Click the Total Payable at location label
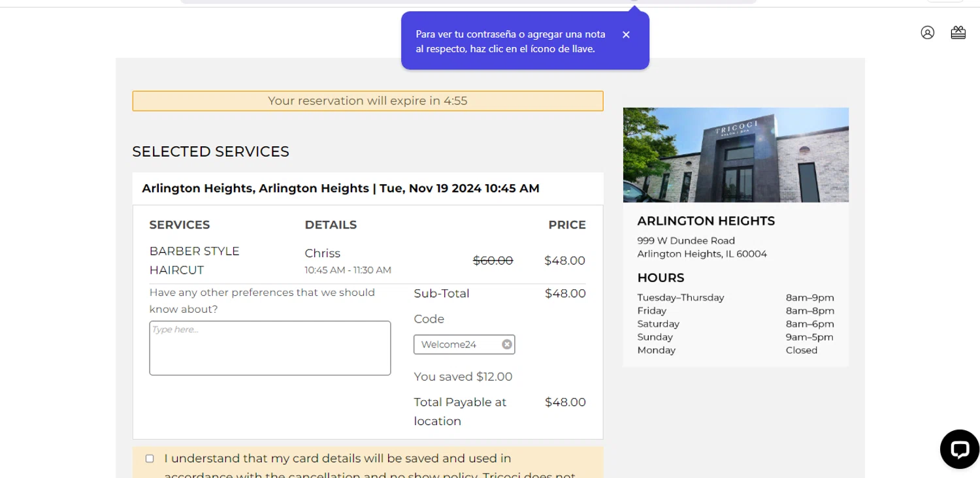Image resolution: width=980 pixels, height=478 pixels. (460, 411)
